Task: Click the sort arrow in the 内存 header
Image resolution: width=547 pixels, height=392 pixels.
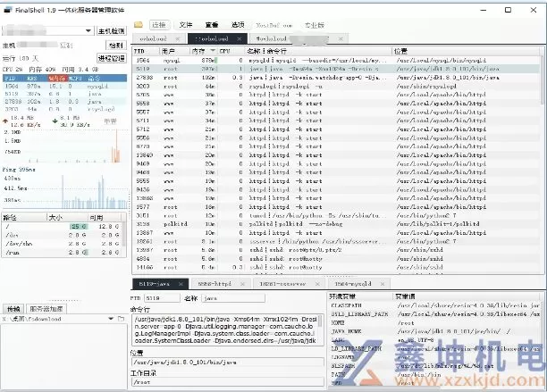Action: (x=212, y=51)
